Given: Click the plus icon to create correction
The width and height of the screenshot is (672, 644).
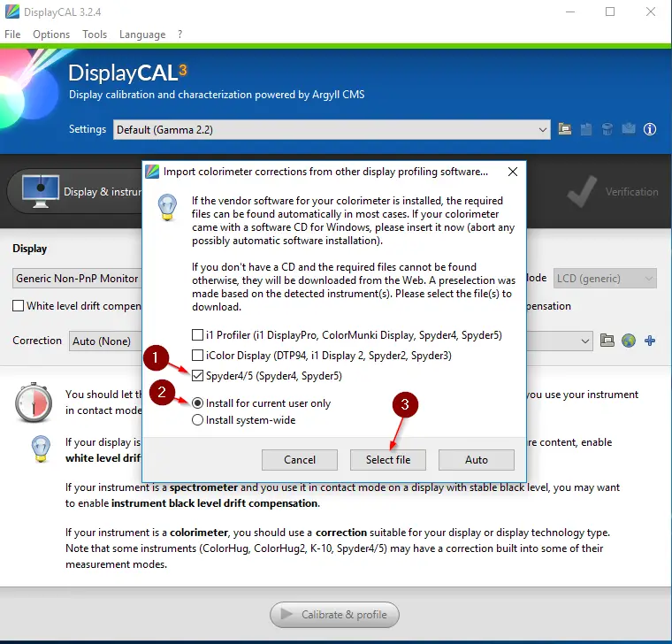Looking at the screenshot, I should click(650, 341).
